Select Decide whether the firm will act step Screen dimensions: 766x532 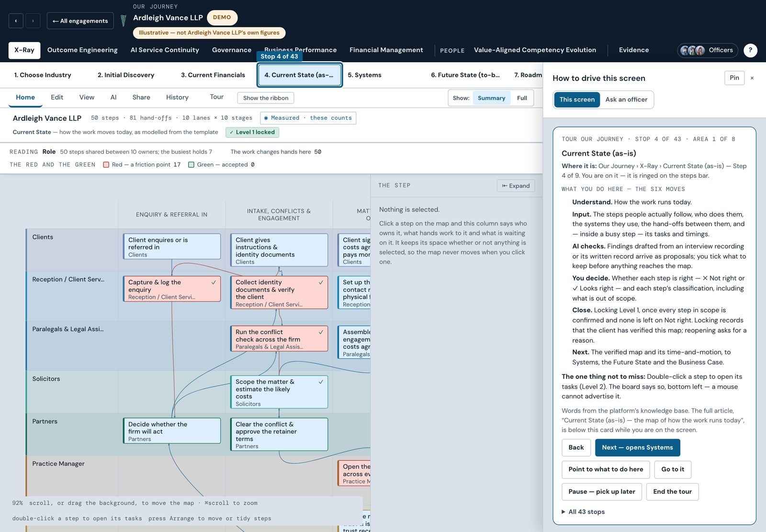(171, 431)
